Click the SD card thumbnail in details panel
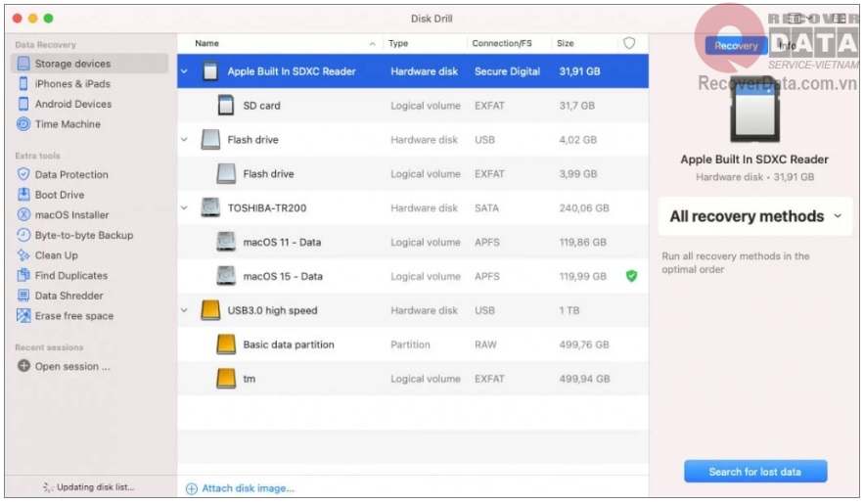 coord(754,112)
